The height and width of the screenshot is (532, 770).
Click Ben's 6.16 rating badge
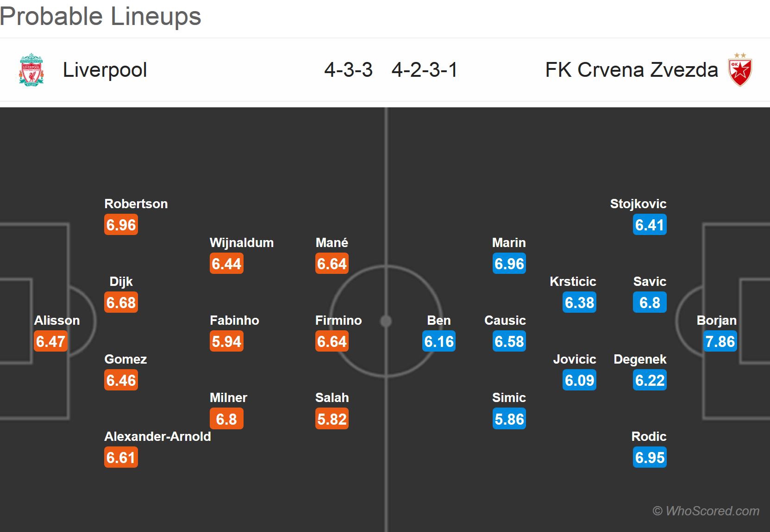(439, 341)
